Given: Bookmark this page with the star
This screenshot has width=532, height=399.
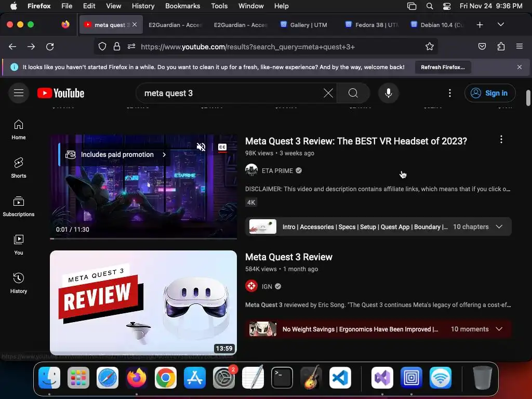Looking at the screenshot, I should pyautogui.click(x=430, y=47).
